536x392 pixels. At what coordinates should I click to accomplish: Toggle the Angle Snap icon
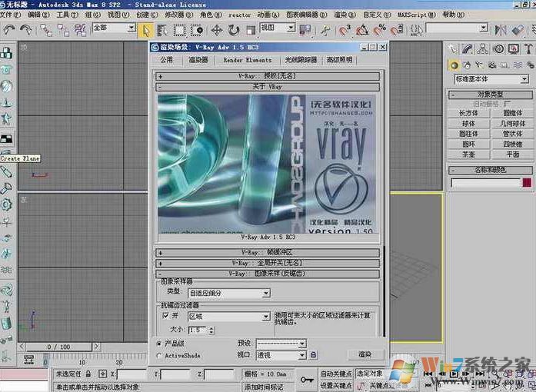tap(362, 30)
